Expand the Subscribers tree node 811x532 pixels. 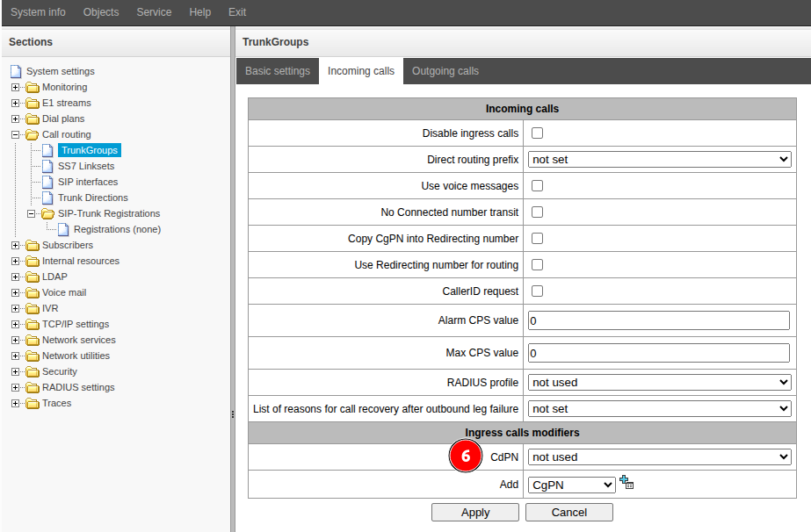[15, 245]
